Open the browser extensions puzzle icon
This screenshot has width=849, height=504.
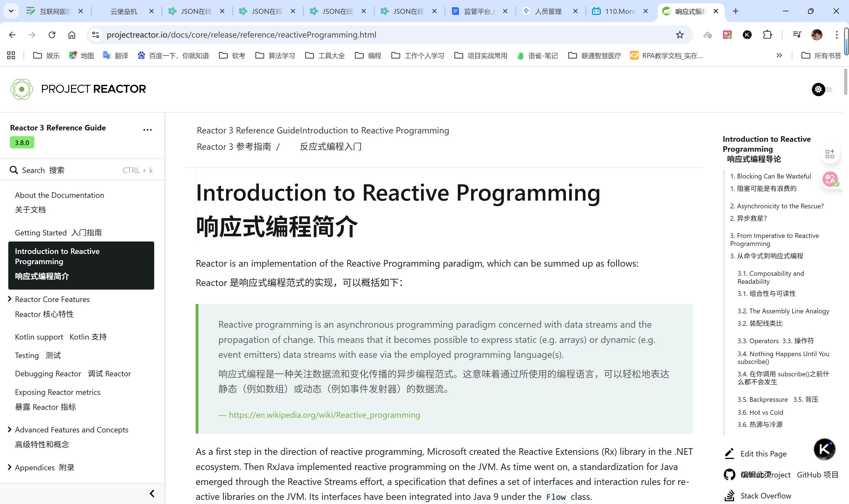point(767,35)
